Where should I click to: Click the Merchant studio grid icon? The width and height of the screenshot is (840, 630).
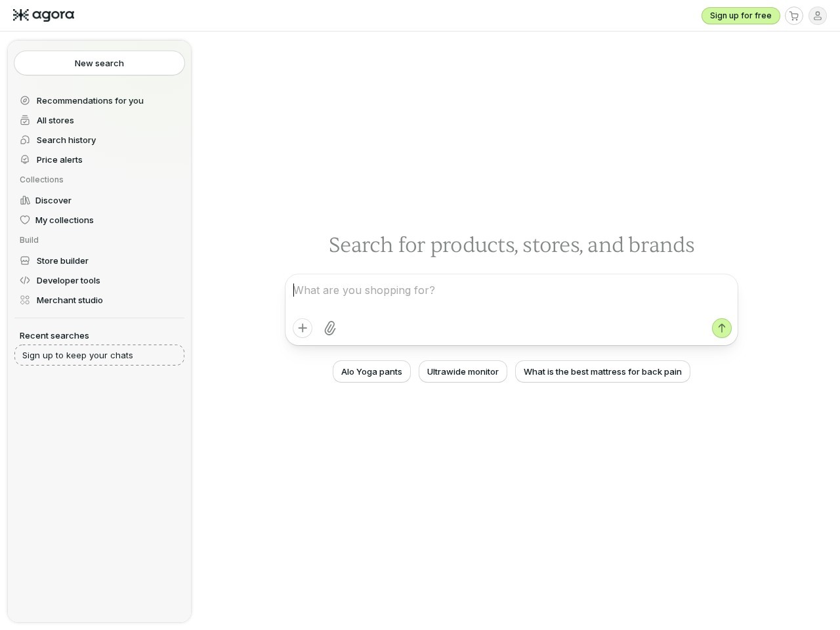(25, 300)
